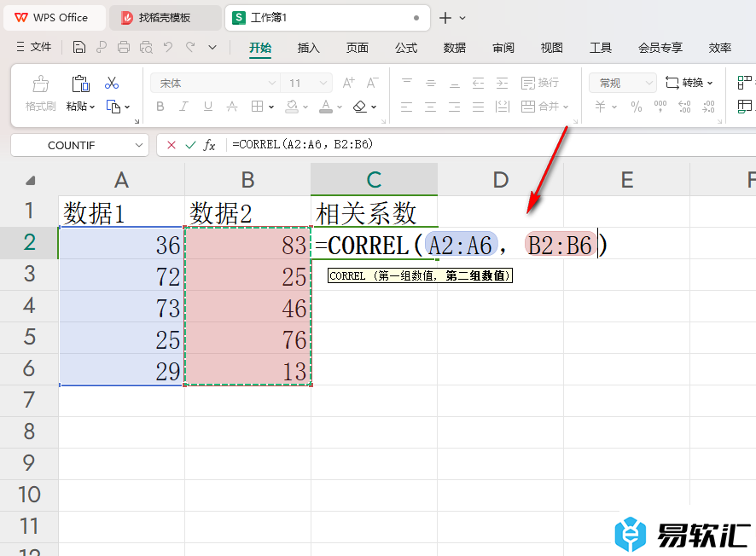This screenshot has height=556, width=756.
Task: Apply font color A icon
Action: [326, 107]
